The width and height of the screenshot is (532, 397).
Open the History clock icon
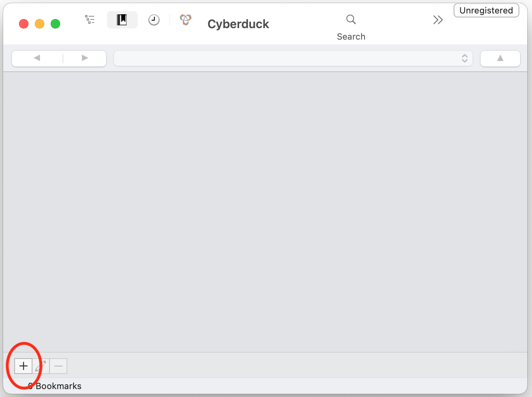(154, 20)
